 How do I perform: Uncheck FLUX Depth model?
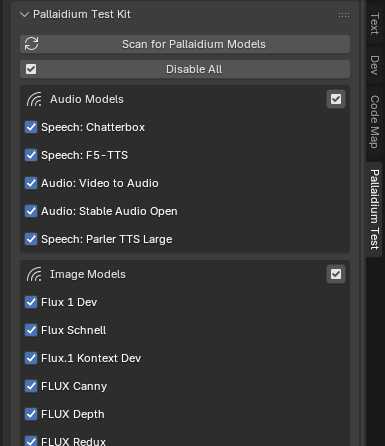click(x=31, y=414)
